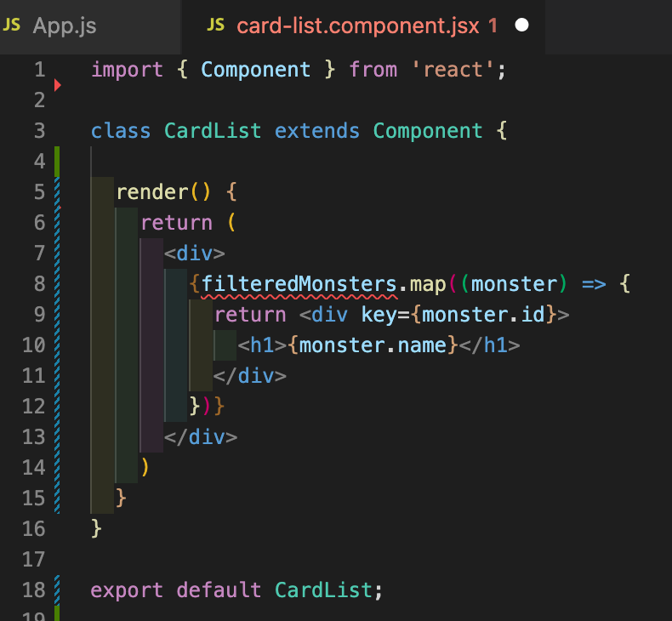Click closing '</div>' tag on line 11
This screenshot has height=621, width=672.
point(250,376)
